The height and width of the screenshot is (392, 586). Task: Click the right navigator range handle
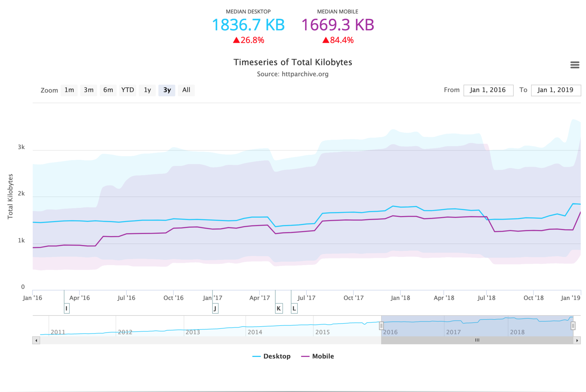point(573,326)
